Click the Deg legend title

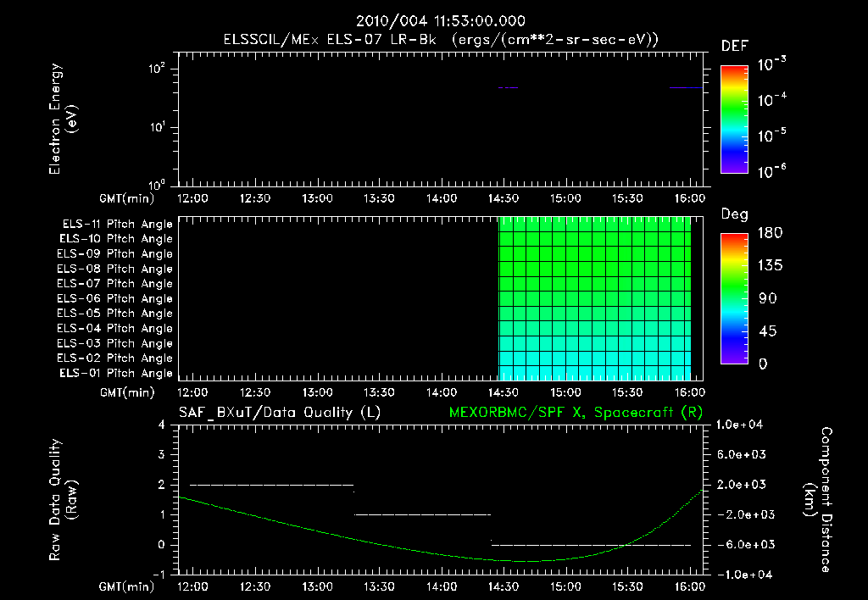tap(735, 214)
